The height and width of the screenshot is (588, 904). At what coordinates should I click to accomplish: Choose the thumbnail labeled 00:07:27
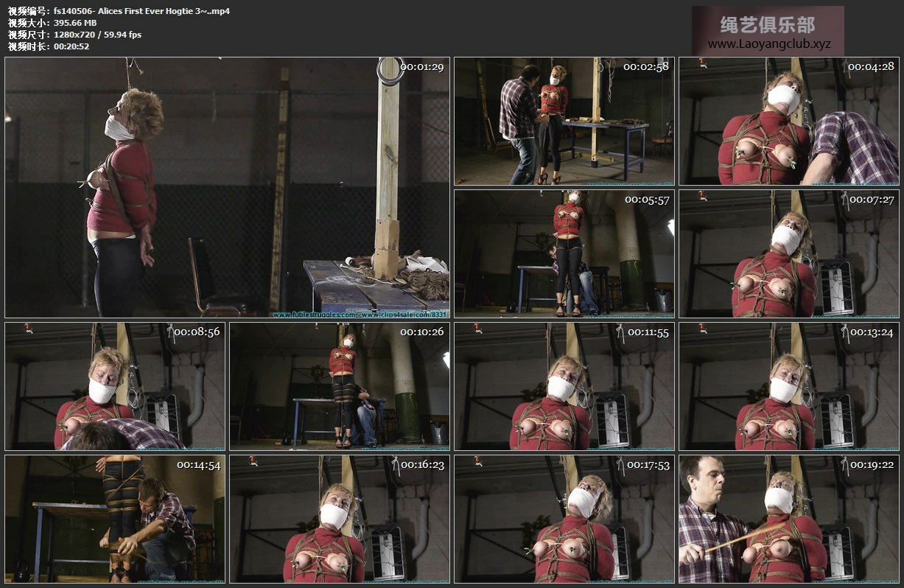click(x=788, y=253)
